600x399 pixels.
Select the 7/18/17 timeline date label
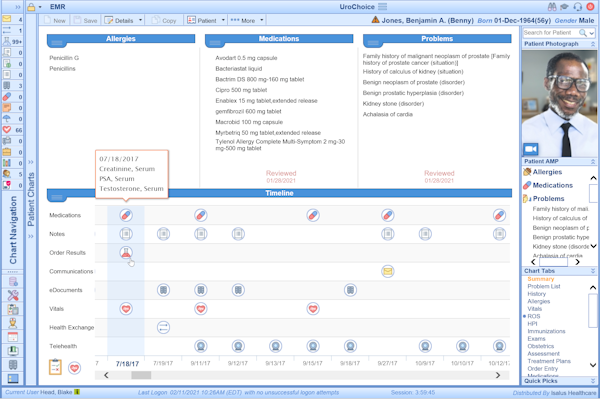[x=127, y=364]
